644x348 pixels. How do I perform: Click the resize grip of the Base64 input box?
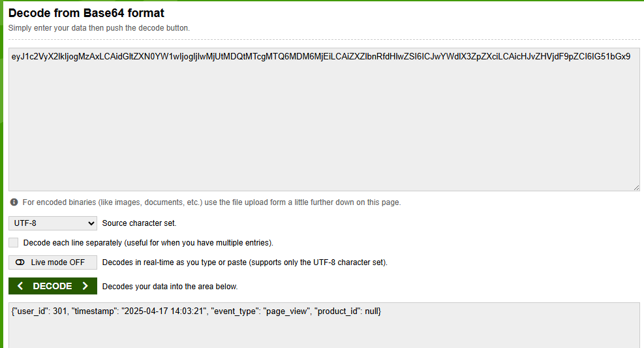pyautogui.click(x=636, y=187)
